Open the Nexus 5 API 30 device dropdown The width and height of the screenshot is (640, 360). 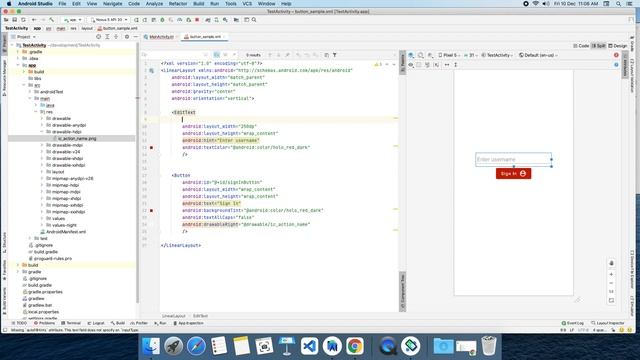tap(109, 20)
